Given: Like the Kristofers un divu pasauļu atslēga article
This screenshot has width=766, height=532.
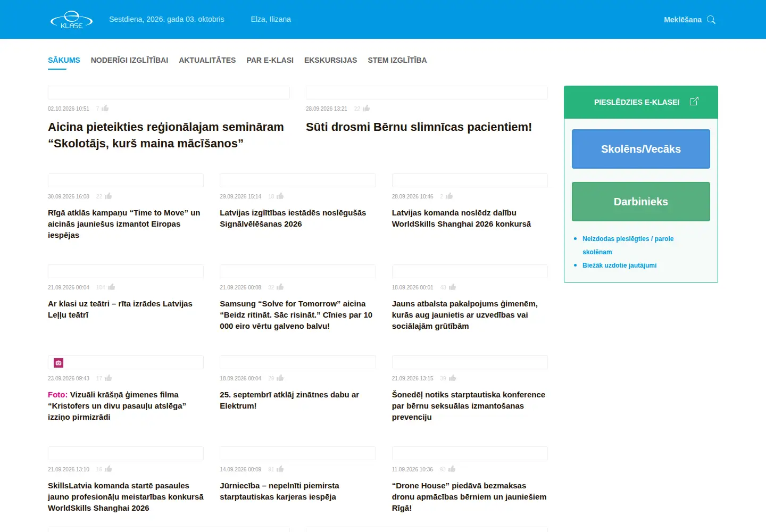Looking at the screenshot, I should (x=109, y=378).
